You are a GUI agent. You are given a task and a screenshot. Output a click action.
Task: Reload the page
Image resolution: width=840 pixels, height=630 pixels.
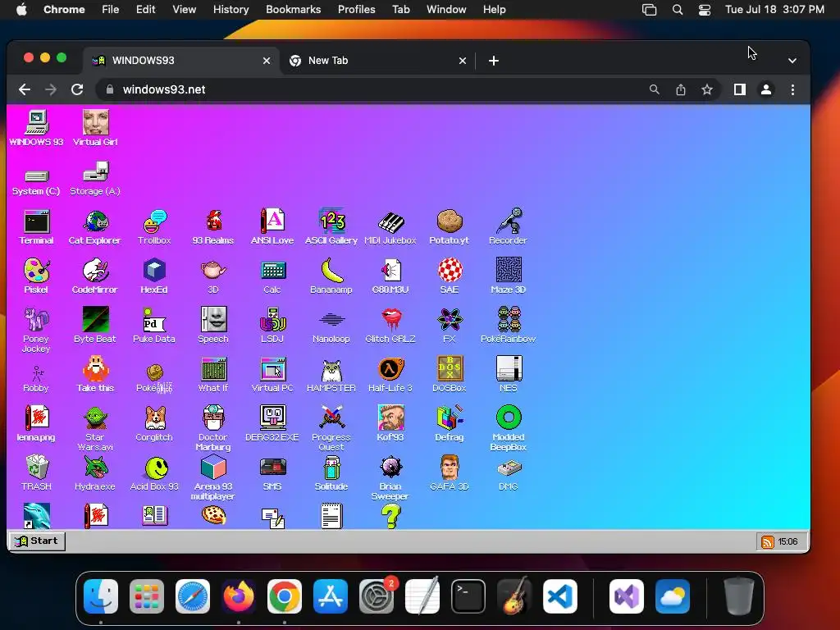(x=77, y=89)
